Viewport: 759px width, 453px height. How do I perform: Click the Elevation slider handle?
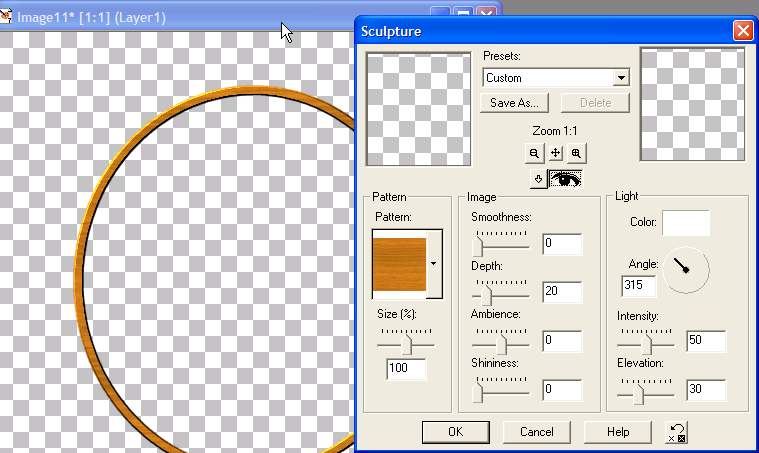pos(639,394)
